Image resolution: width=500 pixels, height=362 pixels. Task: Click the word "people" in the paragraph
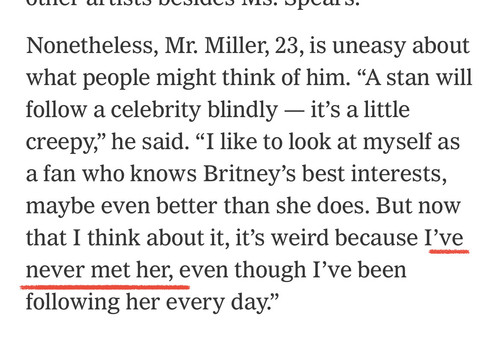pyautogui.click(x=116, y=79)
